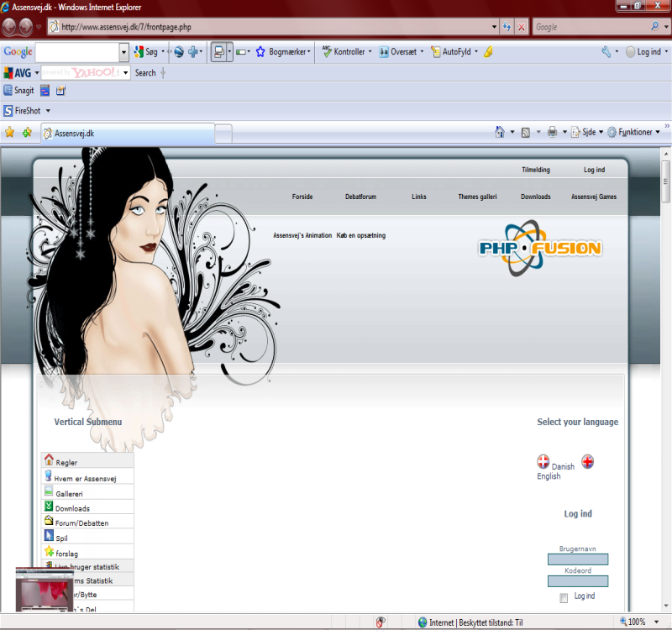
Task: Click the wrench settings icon in Google toolbar
Action: (x=606, y=52)
